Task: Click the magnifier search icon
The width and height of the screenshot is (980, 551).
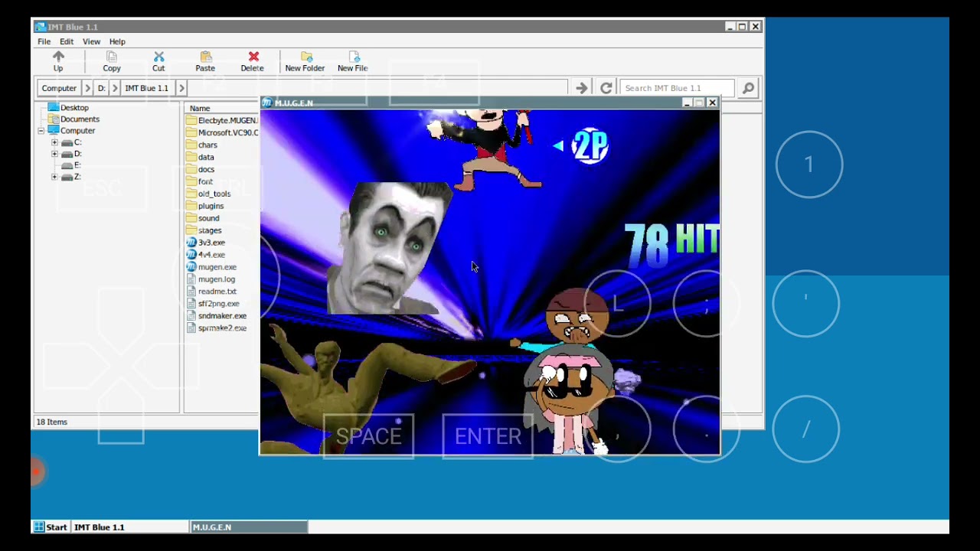Action: 748,88
